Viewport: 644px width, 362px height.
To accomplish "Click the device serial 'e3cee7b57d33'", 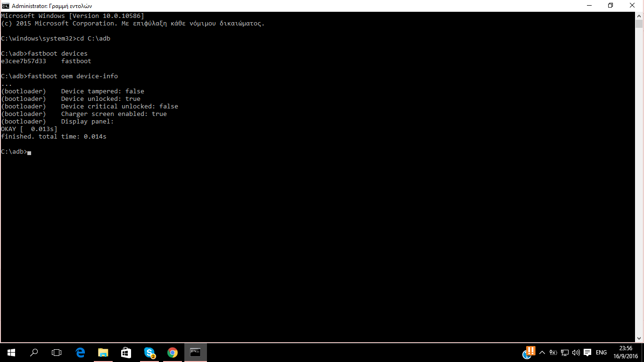I will [24, 61].
